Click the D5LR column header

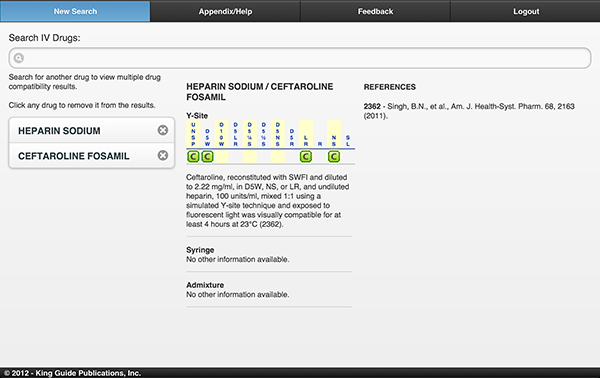(235, 134)
